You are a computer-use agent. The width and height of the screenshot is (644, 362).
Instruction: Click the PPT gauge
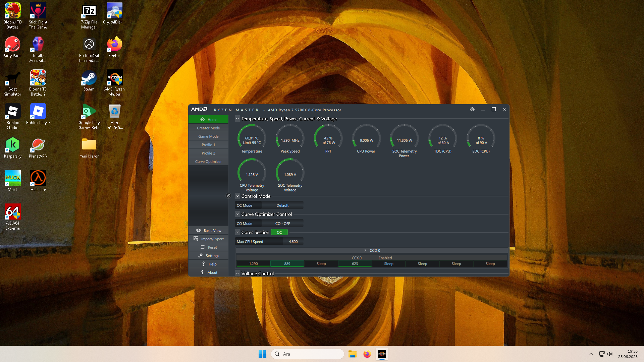[328, 138]
